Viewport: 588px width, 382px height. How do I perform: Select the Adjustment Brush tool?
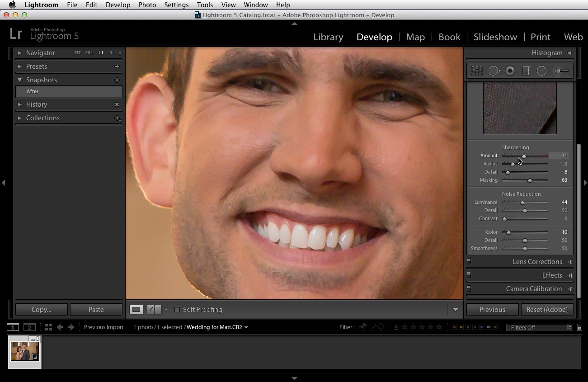point(561,71)
